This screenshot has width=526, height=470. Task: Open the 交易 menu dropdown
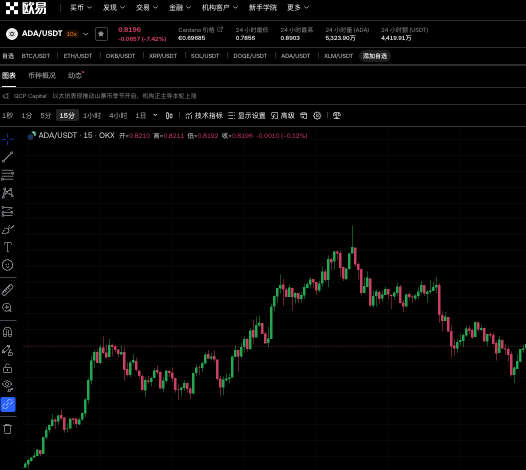146,7
